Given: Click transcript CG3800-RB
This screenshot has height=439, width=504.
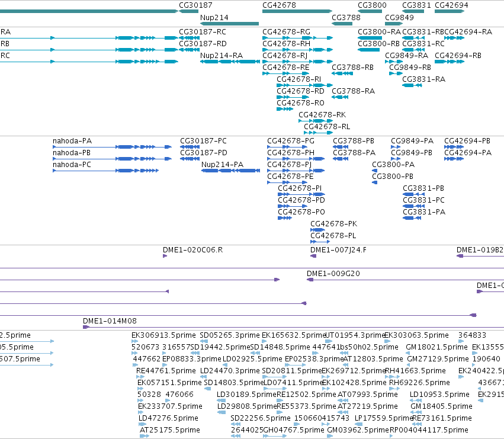Looking at the screenshot, I should point(369,50).
